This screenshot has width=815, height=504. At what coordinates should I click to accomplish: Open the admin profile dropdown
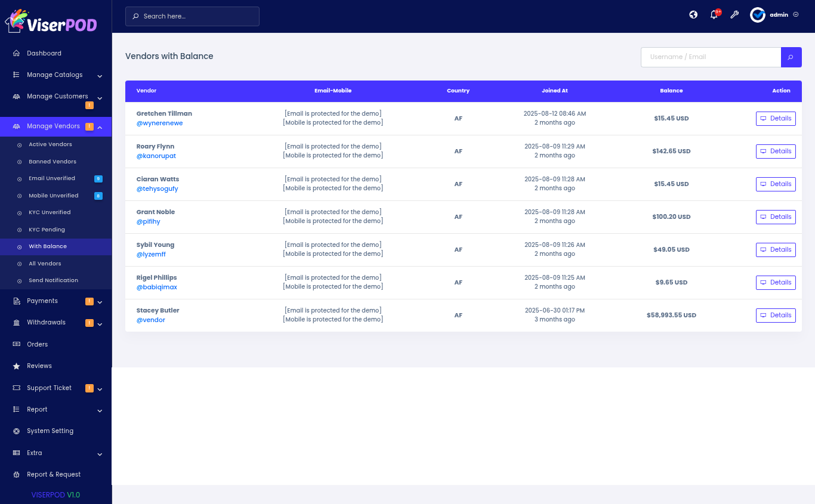point(774,15)
